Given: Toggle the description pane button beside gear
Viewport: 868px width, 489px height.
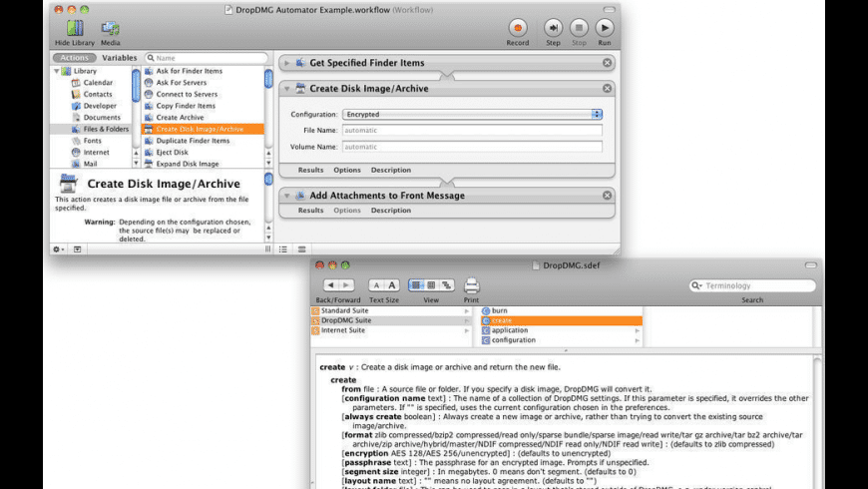Looking at the screenshot, I should click(x=78, y=249).
